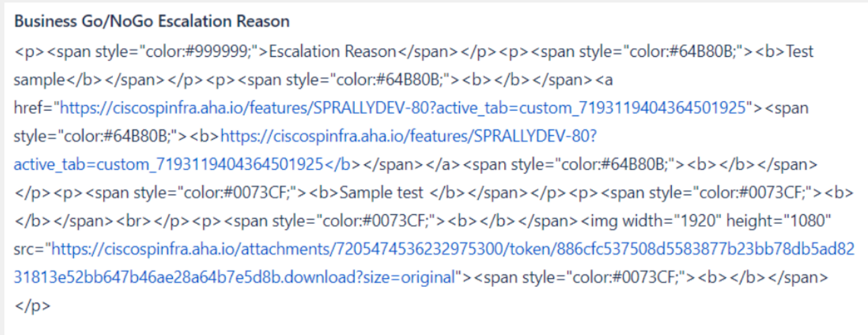Click the Business Go/NoGo Escalation Reason heading
Screen dimensions: 868x335
[152, 21]
